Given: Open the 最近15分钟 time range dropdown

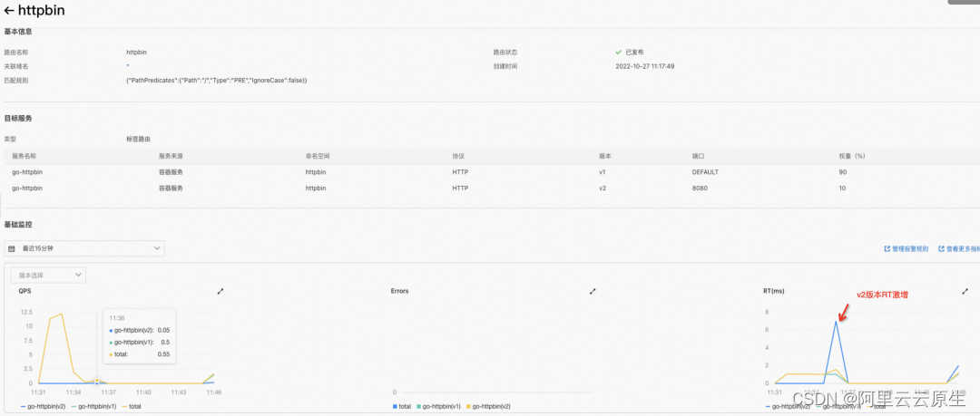Looking at the screenshot, I should [x=84, y=248].
